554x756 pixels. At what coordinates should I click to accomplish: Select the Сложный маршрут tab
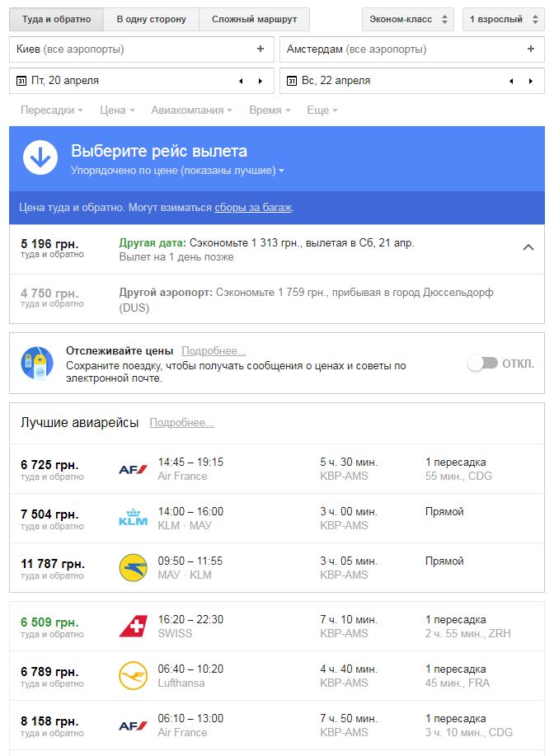point(254,19)
